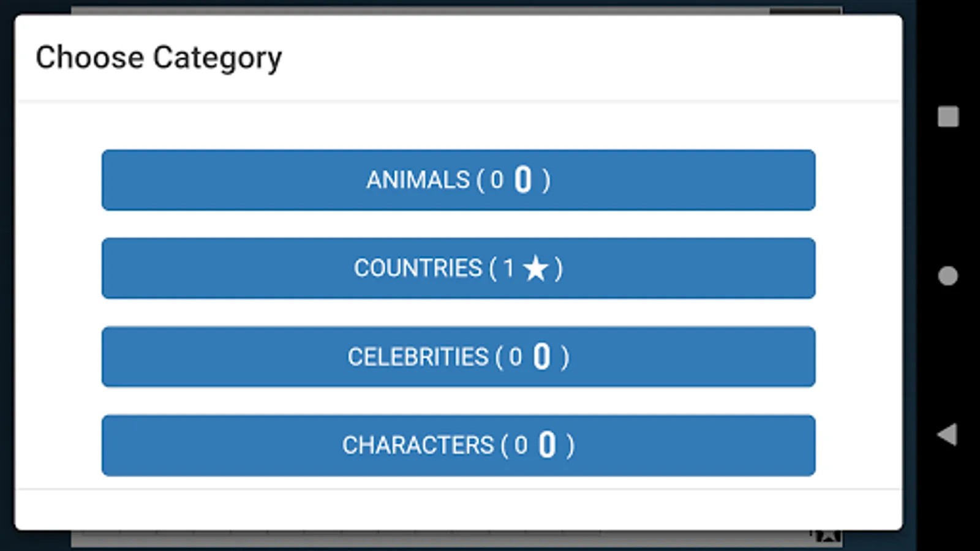The width and height of the screenshot is (980, 551).
Task: Tap the Android back triangle icon
Action: click(x=947, y=434)
